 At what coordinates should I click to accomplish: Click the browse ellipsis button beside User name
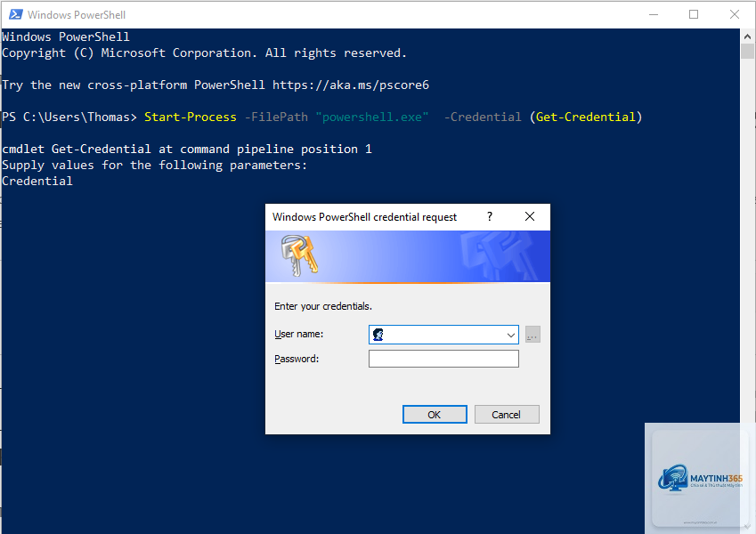[x=532, y=335]
